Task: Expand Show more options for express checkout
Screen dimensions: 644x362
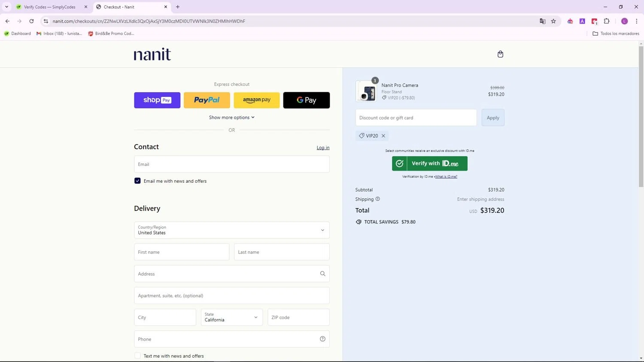Action: (x=232, y=117)
